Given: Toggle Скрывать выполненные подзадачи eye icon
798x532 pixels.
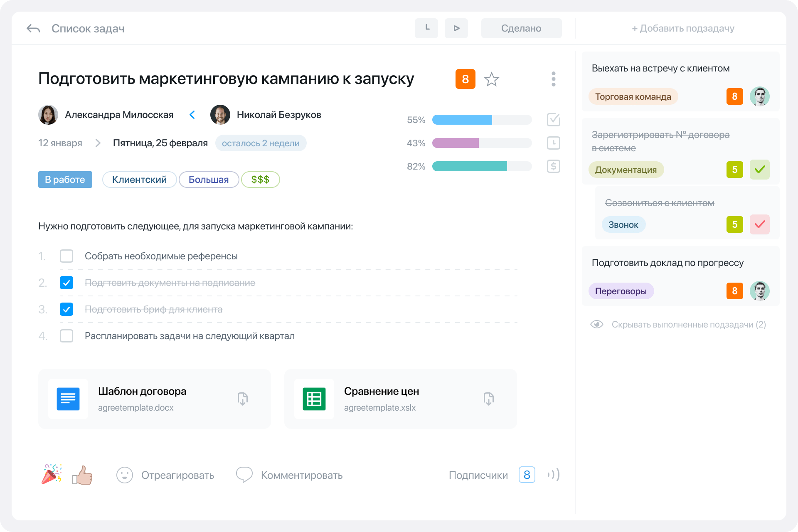Looking at the screenshot, I should tap(597, 325).
